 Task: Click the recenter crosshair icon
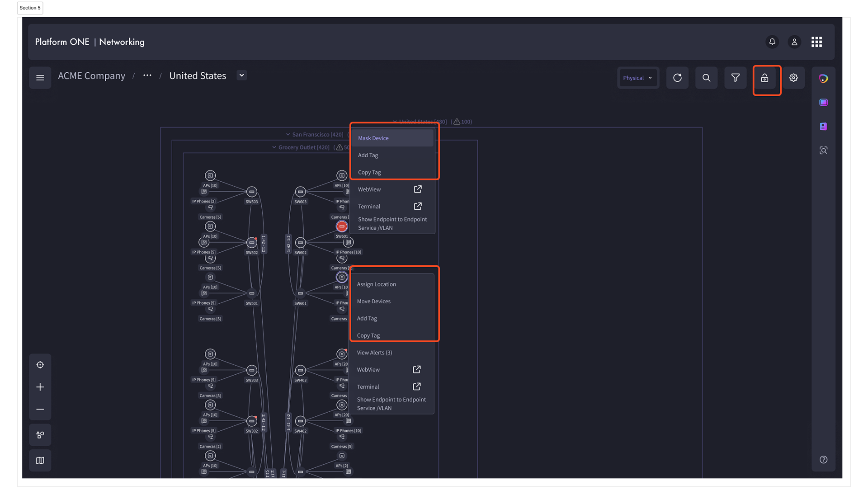(40, 365)
